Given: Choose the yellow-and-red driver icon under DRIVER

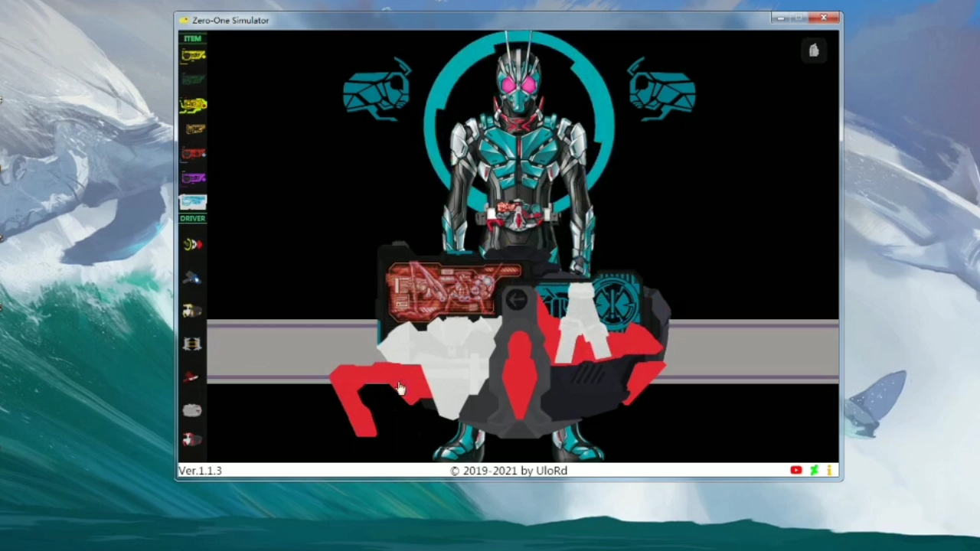Looking at the screenshot, I should pyautogui.click(x=193, y=244).
